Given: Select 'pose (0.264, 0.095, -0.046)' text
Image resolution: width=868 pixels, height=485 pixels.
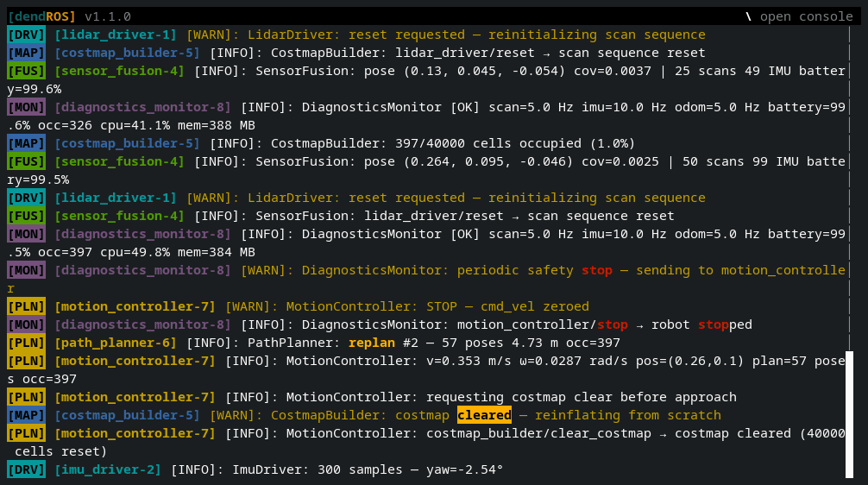Looking at the screenshot, I should pyautogui.click(x=468, y=161).
